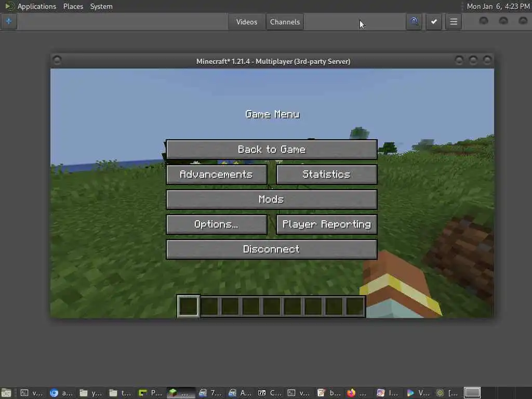532x399 pixels.
Task: Click the blue plus add button
Action: (9, 22)
